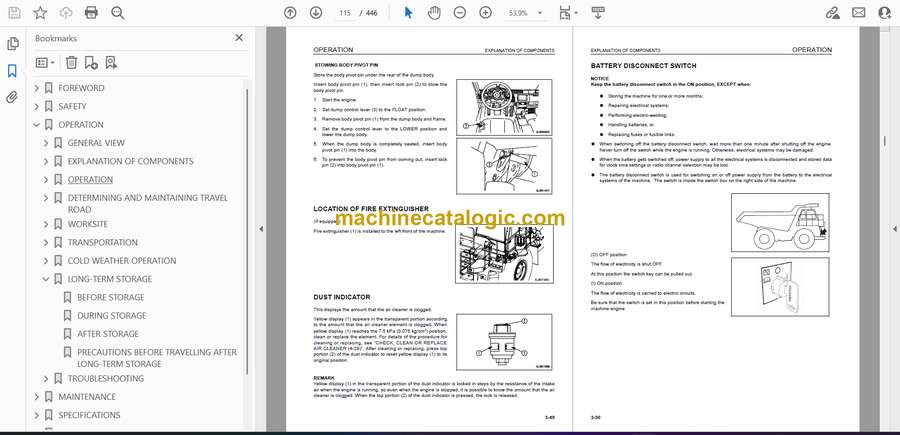Zoom in with the plus icon
The width and height of the screenshot is (900, 435).
tap(486, 13)
